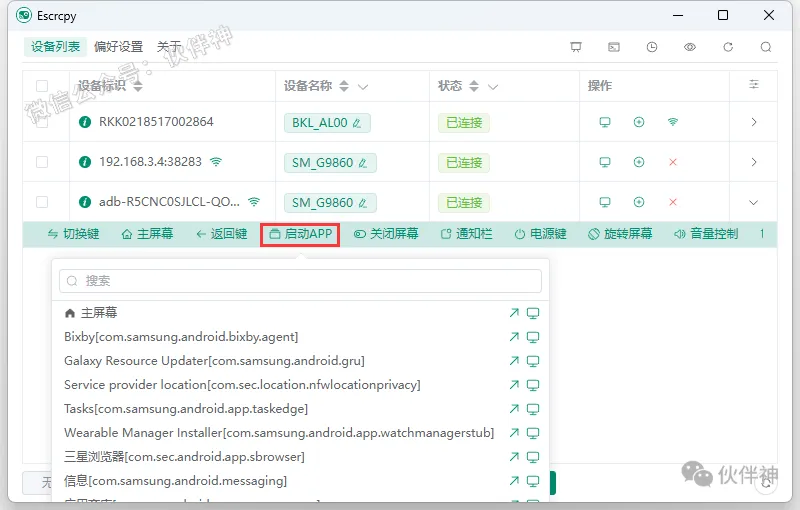Focus the 搜索 app search field
Viewport: 800px width, 510px height.
301,281
